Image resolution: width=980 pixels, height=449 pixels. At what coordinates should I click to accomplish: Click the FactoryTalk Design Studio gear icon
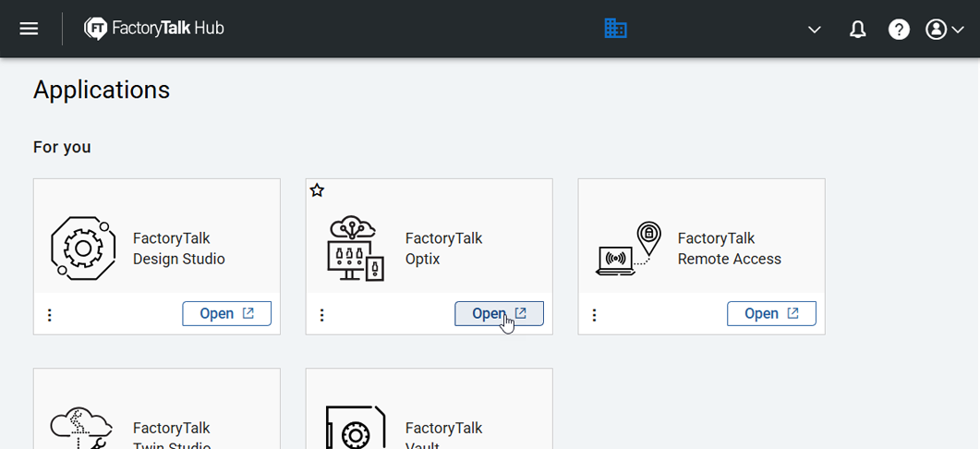coord(82,249)
